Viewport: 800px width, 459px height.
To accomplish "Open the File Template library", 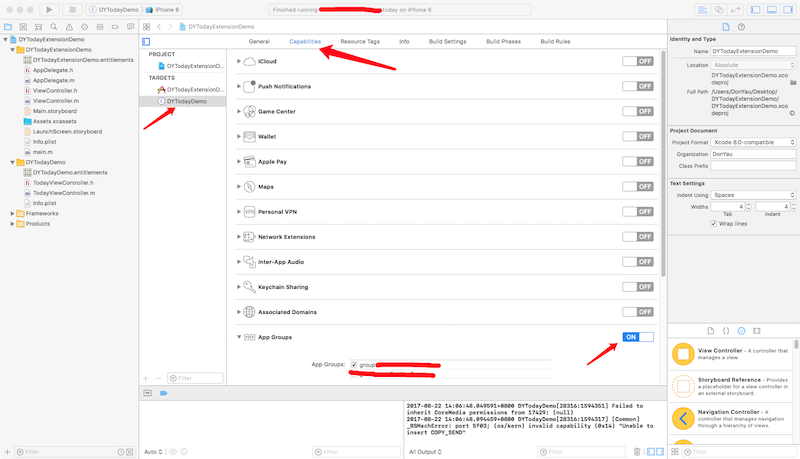I will pyautogui.click(x=711, y=331).
